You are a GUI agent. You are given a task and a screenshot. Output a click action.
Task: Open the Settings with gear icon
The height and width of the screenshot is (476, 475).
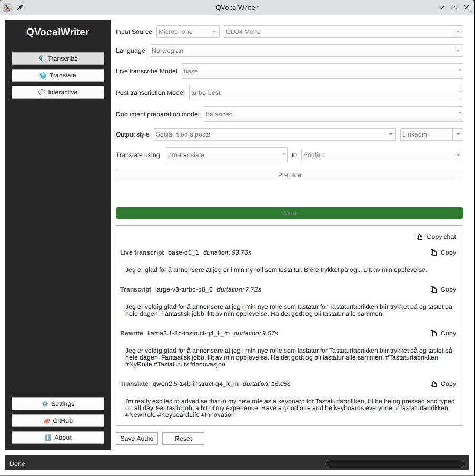pyautogui.click(x=57, y=404)
